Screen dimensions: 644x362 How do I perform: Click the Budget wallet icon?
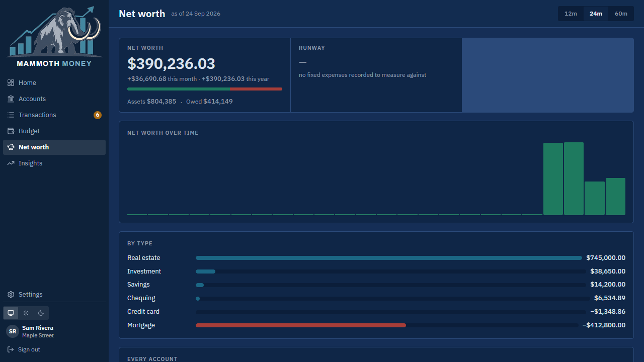11,131
